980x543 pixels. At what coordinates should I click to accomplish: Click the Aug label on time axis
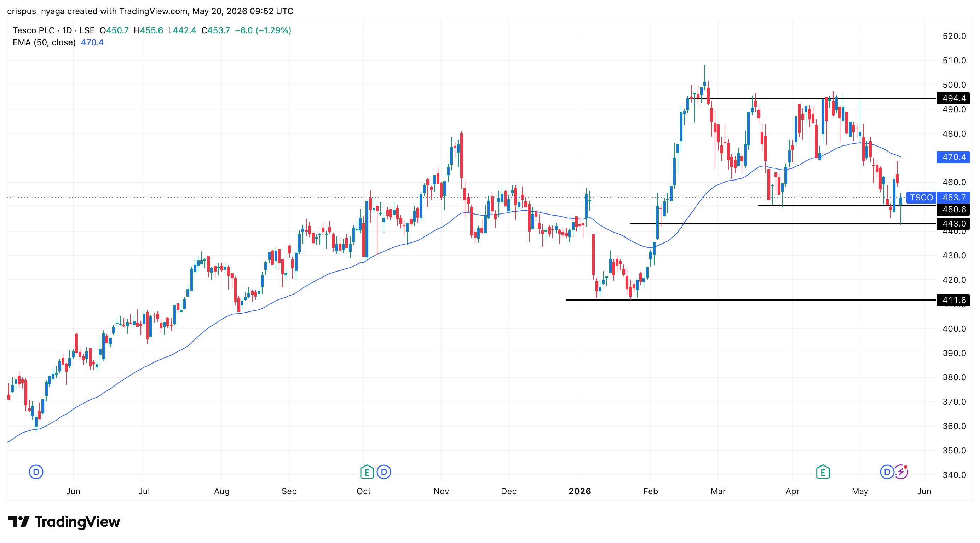click(x=222, y=491)
